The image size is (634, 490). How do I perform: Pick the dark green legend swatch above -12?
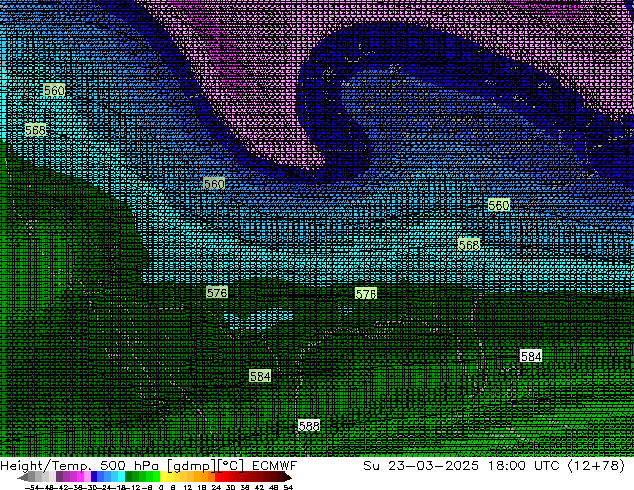point(128,476)
